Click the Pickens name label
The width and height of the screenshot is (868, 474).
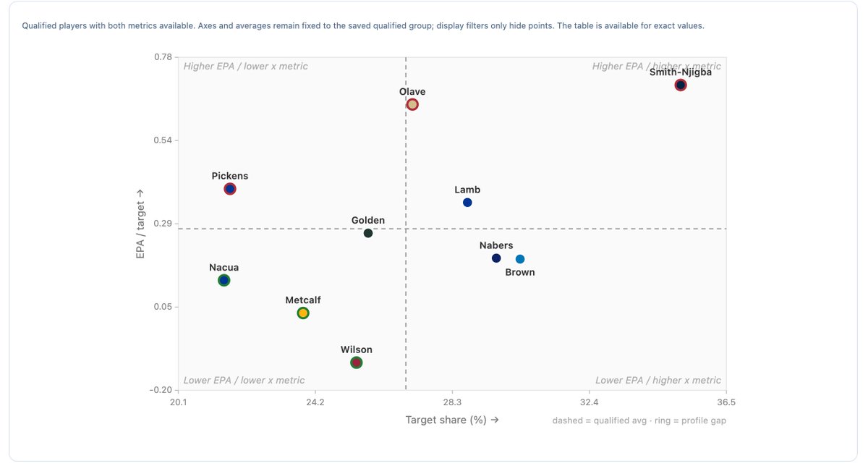230,176
